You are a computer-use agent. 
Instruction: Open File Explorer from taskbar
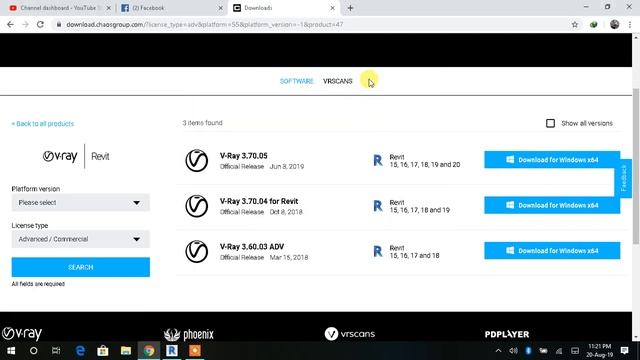[x=126, y=351]
